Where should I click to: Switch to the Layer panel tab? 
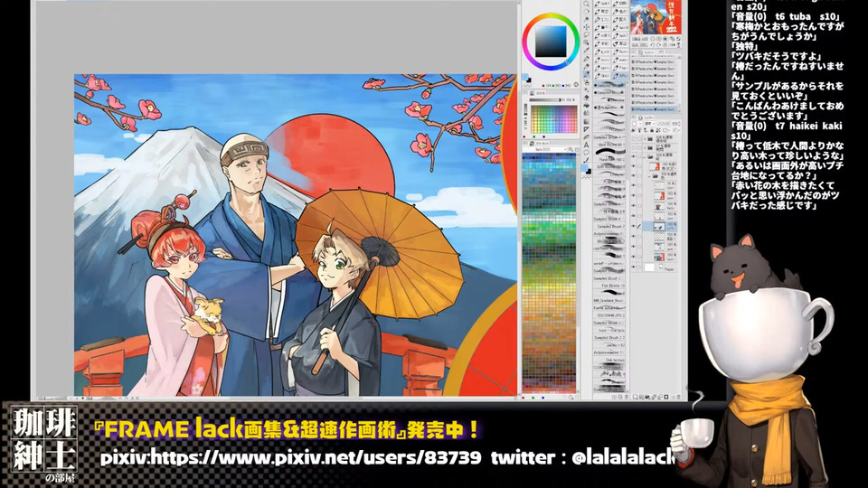[x=646, y=117]
